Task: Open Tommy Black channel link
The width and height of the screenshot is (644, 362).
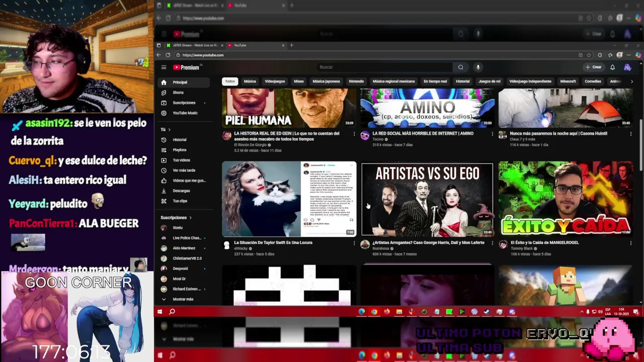Action: (522, 248)
